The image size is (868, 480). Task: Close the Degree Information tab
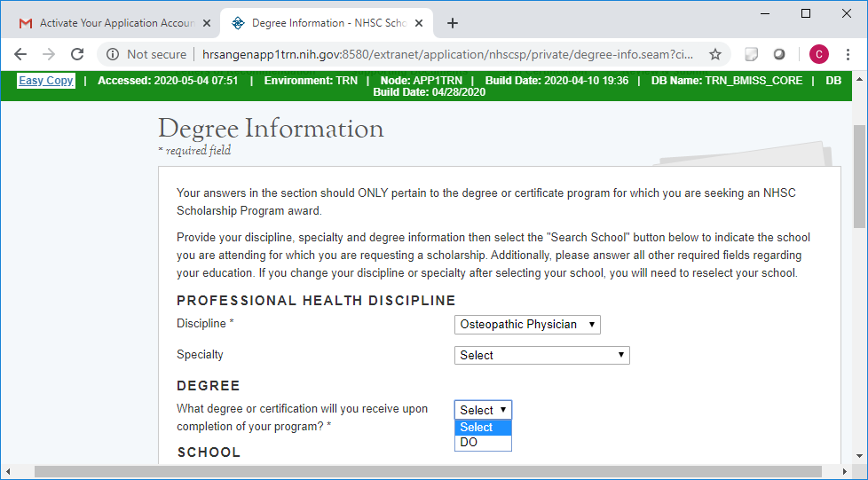(419, 23)
